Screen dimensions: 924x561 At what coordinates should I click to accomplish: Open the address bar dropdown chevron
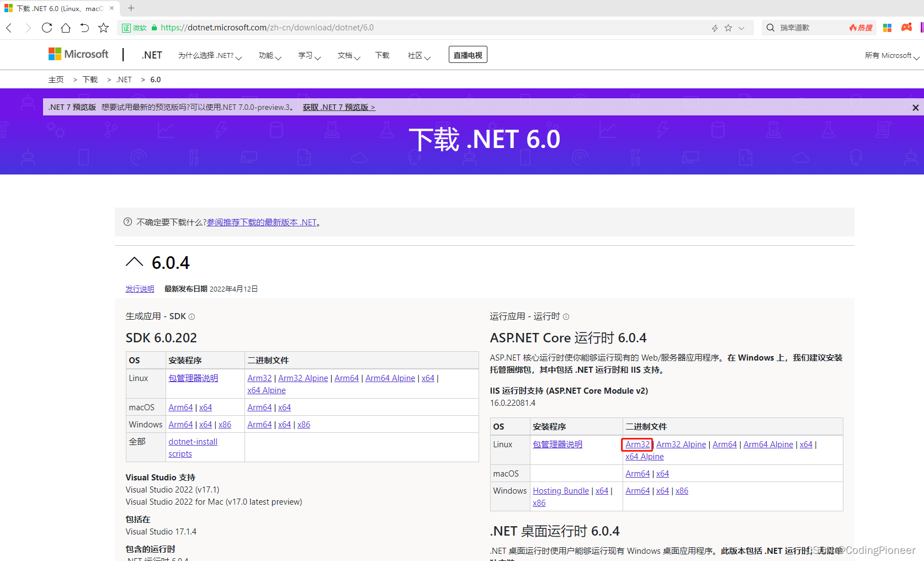click(741, 28)
